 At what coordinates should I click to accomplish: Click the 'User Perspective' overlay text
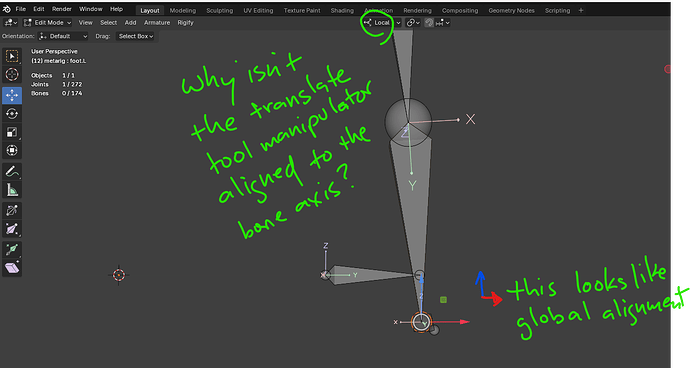point(54,52)
